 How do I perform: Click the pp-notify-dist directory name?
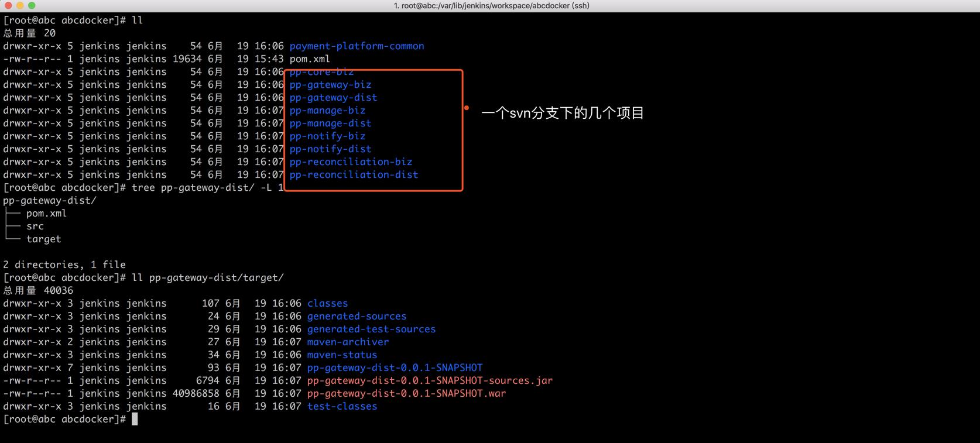coord(330,149)
